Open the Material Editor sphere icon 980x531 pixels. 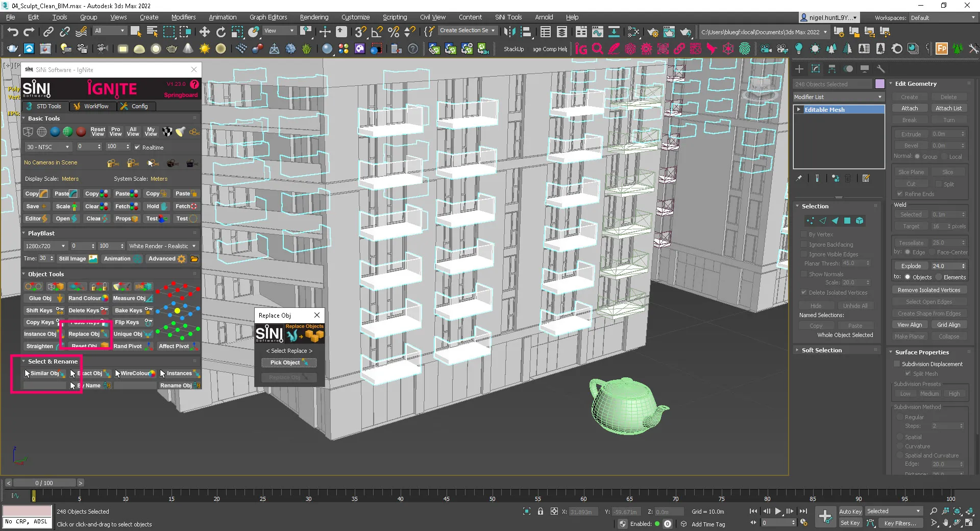pyautogui.click(x=327, y=49)
